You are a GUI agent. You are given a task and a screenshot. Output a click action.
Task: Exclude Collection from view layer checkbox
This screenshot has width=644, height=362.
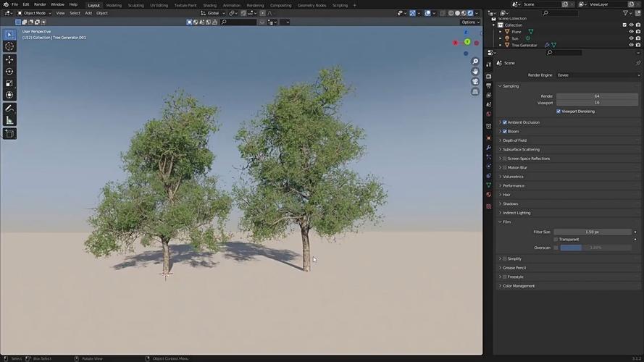point(624,25)
